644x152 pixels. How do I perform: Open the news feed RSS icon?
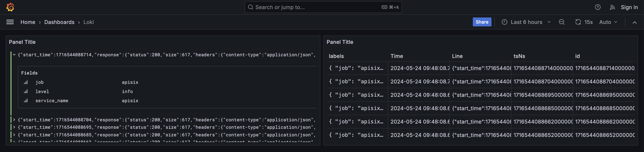pos(612,7)
